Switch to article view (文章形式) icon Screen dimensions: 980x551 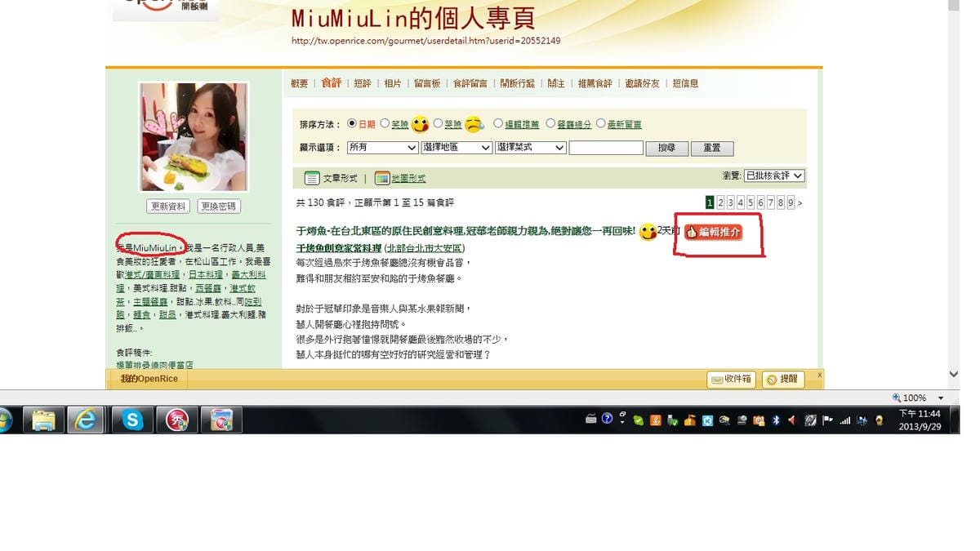pos(312,178)
